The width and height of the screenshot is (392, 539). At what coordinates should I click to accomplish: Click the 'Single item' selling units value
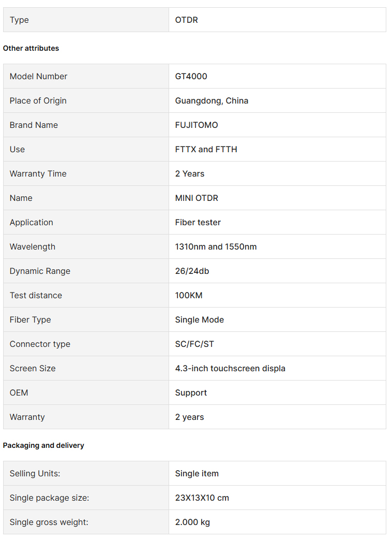click(197, 474)
